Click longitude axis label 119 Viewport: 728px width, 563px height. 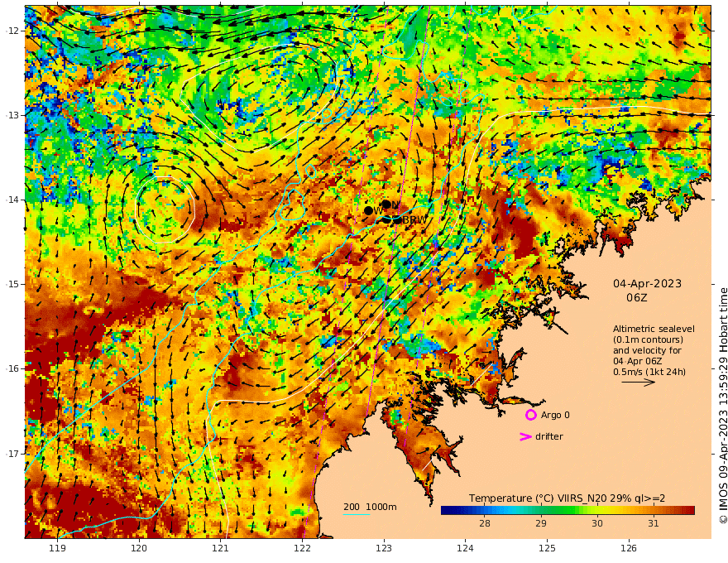[57, 549]
